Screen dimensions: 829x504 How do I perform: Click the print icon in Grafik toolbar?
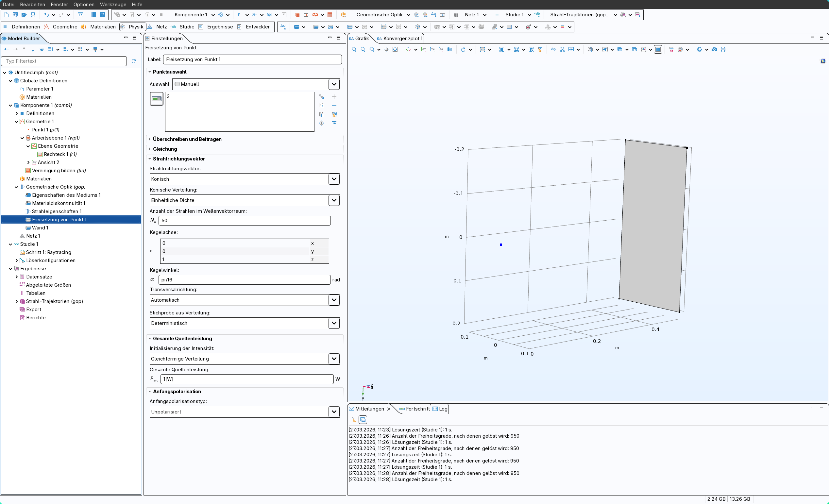[x=723, y=49]
